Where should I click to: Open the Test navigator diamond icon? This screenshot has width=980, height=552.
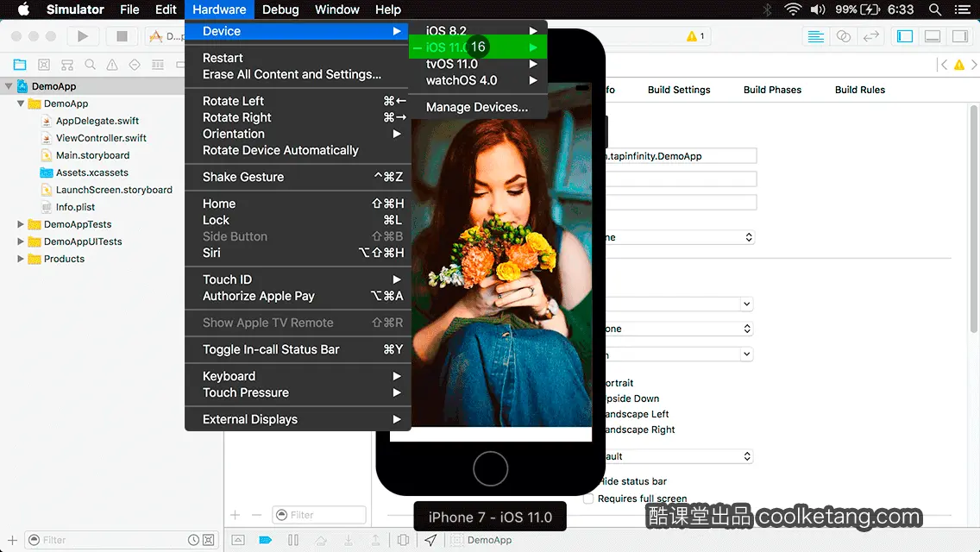[x=135, y=65]
